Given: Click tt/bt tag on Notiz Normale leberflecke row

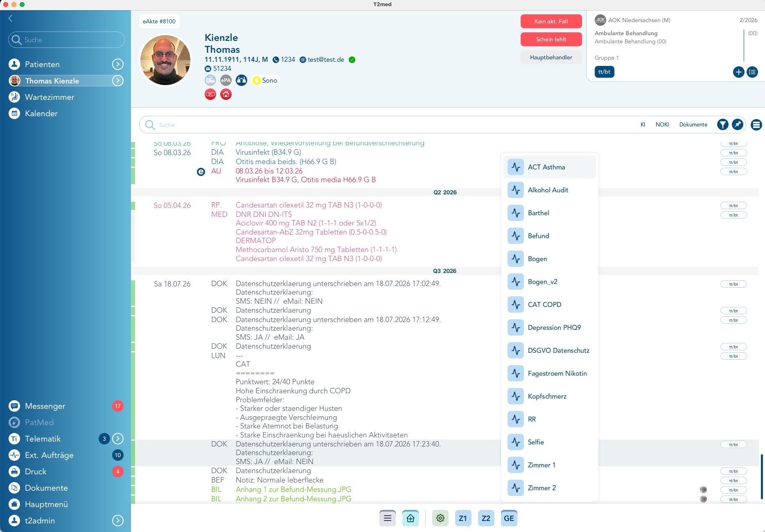Looking at the screenshot, I should click(x=733, y=480).
